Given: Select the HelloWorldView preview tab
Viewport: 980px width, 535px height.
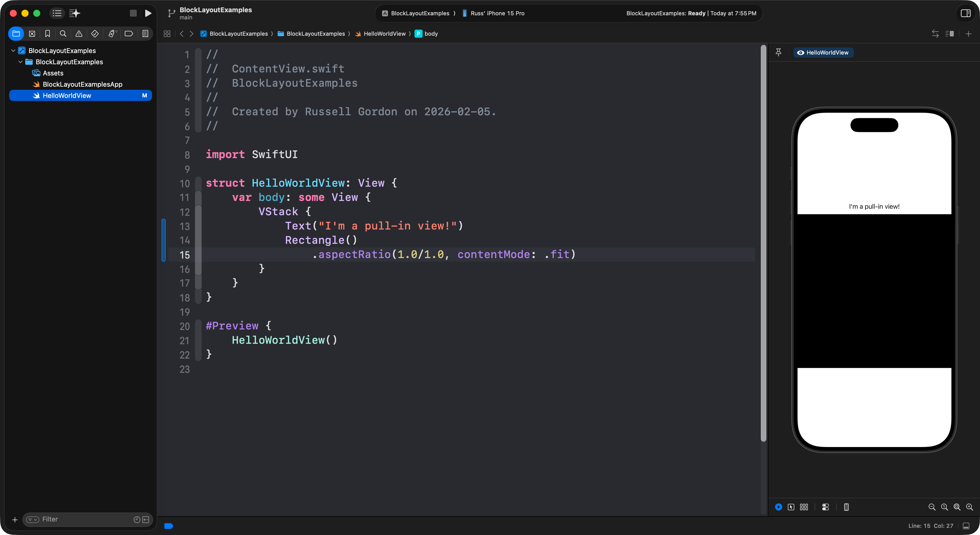Looking at the screenshot, I should coord(823,53).
